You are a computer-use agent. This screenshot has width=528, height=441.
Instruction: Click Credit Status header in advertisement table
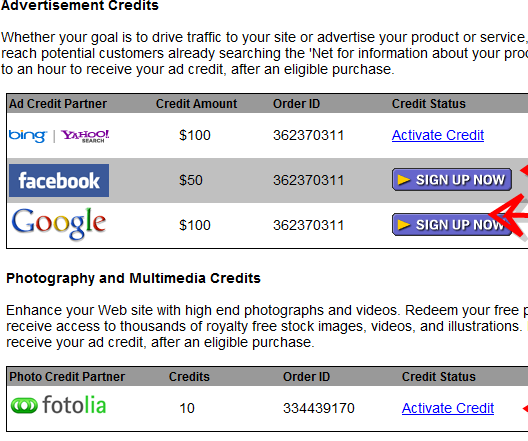coord(429,104)
